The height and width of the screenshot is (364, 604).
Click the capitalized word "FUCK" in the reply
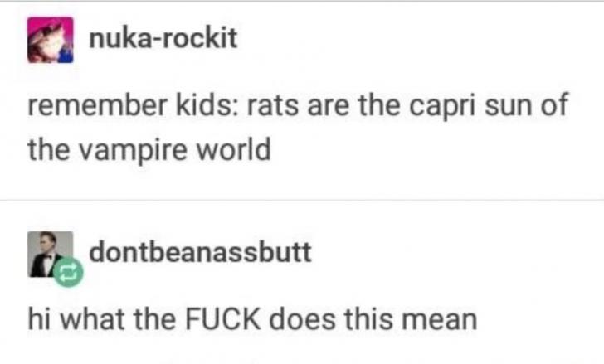[x=223, y=319]
